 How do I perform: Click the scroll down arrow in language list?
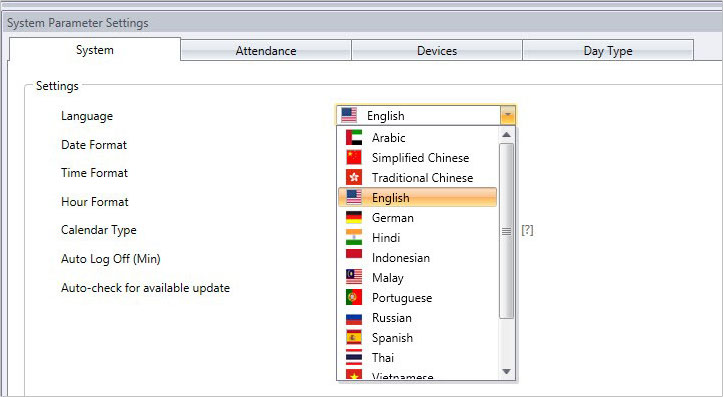pos(506,372)
